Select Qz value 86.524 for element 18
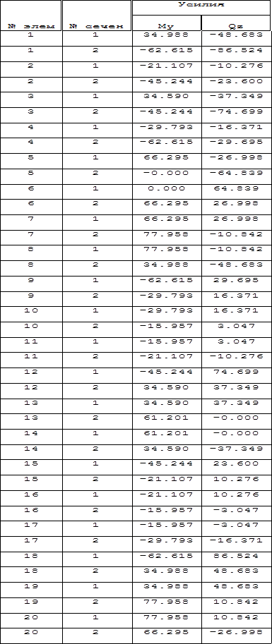Screen dimensions: 272x644 [236, 556]
